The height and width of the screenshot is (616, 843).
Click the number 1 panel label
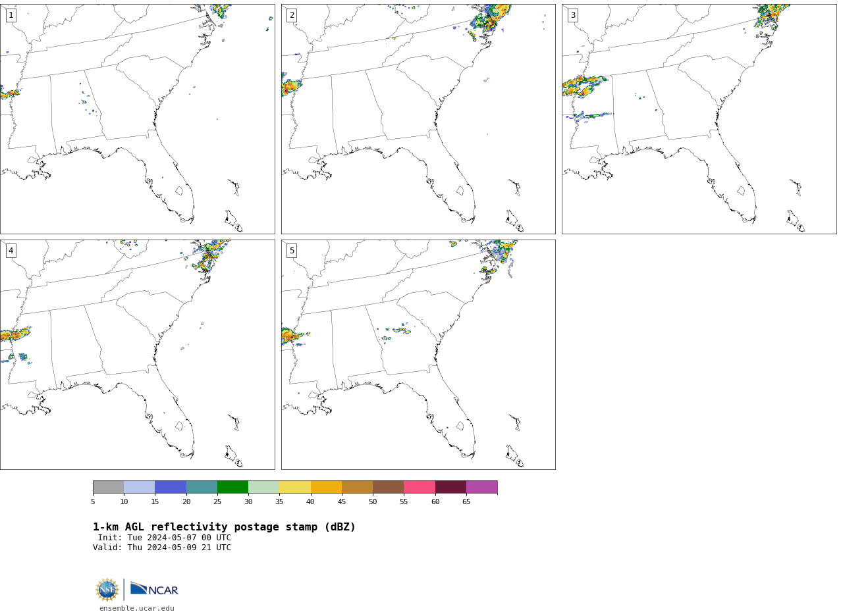pyautogui.click(x=11, y=15)
